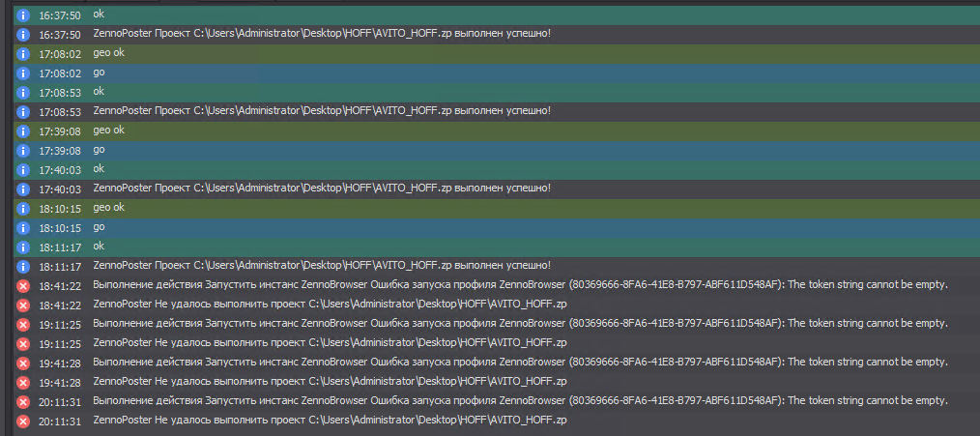Image resolution: width=980 pixels, height=436 pixels.
Task: Select 'token string cannot be empty' error at 19:41:28
Action: [x=521, y=363]
